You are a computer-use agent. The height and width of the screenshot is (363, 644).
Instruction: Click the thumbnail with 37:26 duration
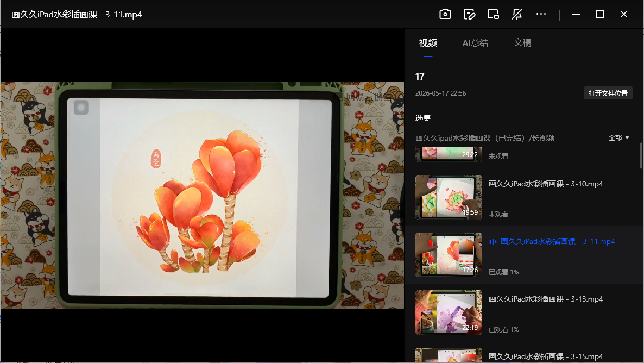click(x=449, y=254)
